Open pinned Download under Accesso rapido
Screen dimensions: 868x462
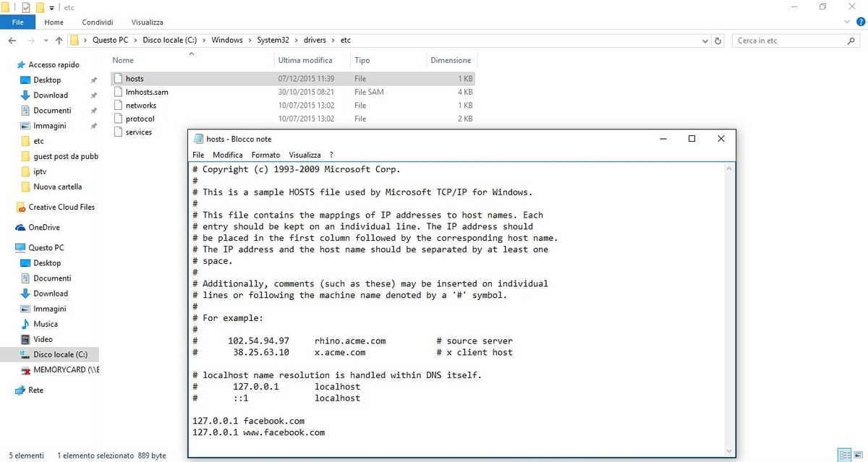point(51,95)
